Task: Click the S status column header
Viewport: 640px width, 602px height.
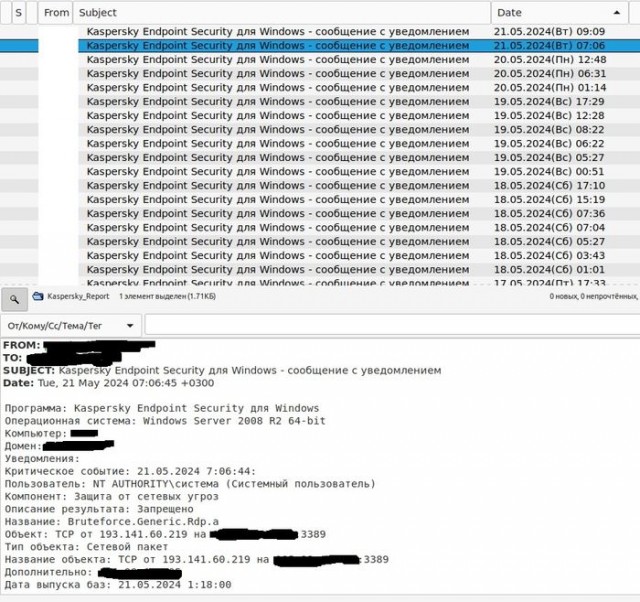Action: [x=18, y=13]
